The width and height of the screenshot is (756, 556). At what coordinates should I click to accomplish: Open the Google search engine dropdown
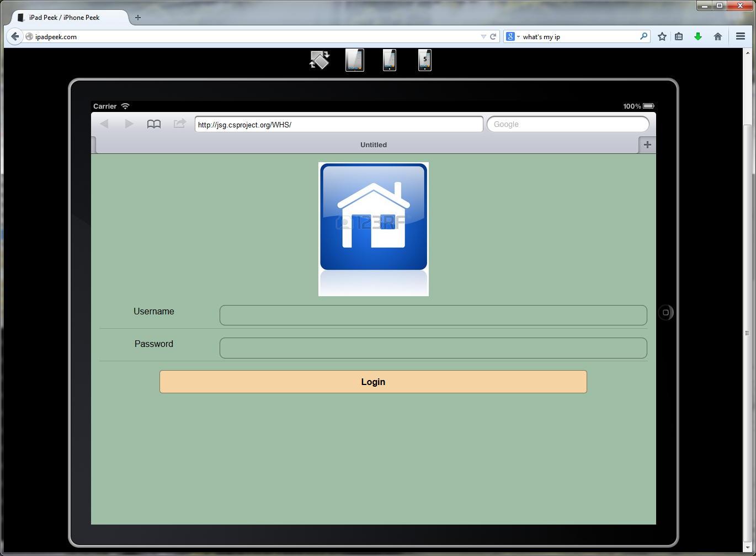point(513,37)
